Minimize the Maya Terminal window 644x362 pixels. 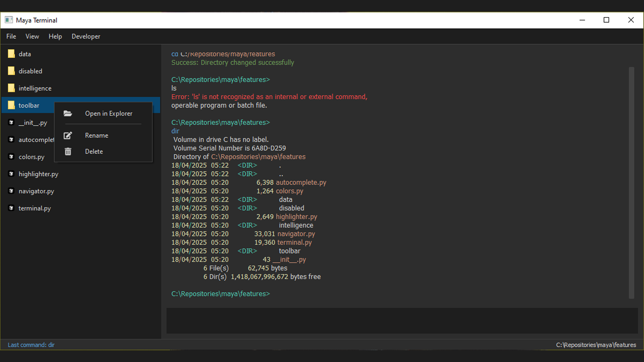click(x=582, y=20)
